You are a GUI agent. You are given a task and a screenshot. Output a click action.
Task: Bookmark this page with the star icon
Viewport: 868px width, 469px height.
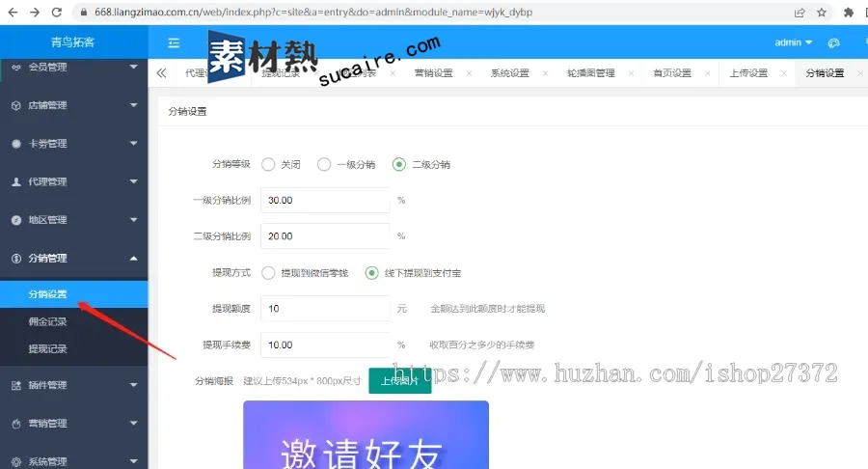click(822, 13)
